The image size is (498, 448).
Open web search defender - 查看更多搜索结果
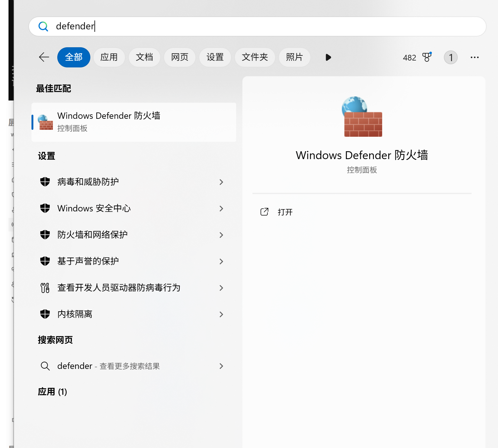click(134, 366)
